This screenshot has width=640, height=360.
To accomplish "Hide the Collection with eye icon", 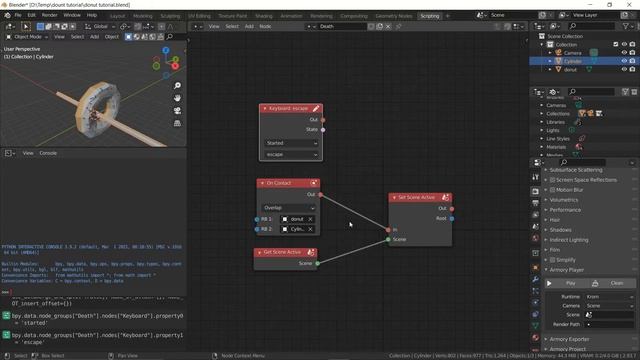I will coord(624,44).
